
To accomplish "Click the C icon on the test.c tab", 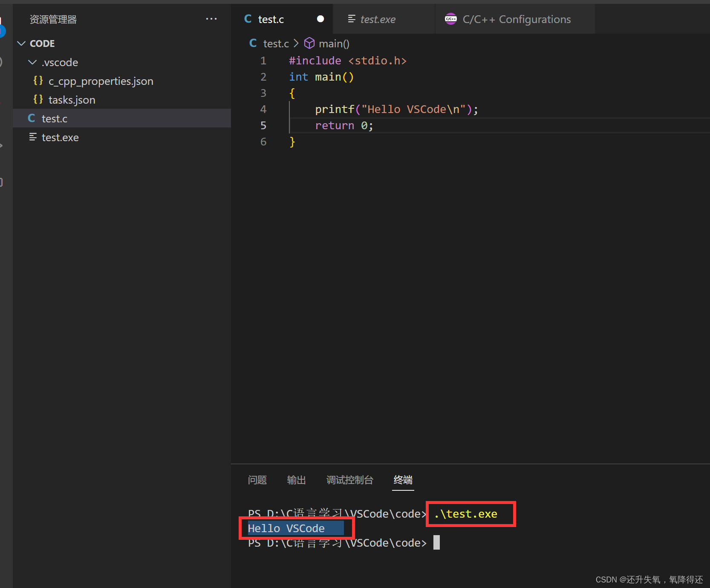I will pos(248,19).
